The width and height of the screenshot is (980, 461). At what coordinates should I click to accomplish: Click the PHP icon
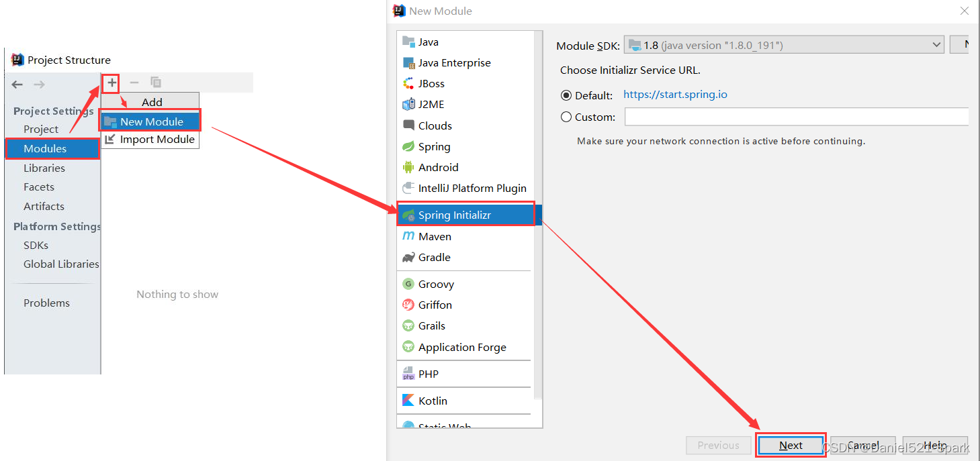pyautogui.click(x=408, y=374)
